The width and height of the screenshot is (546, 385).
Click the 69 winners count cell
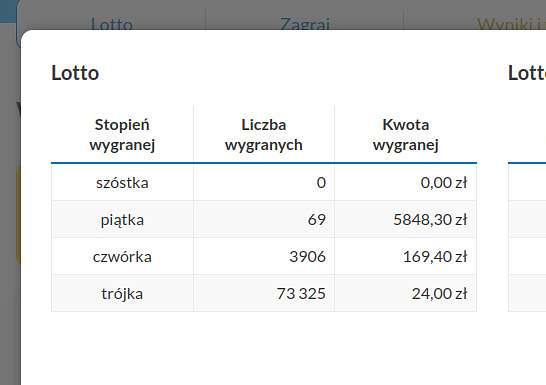coord(317,220)
